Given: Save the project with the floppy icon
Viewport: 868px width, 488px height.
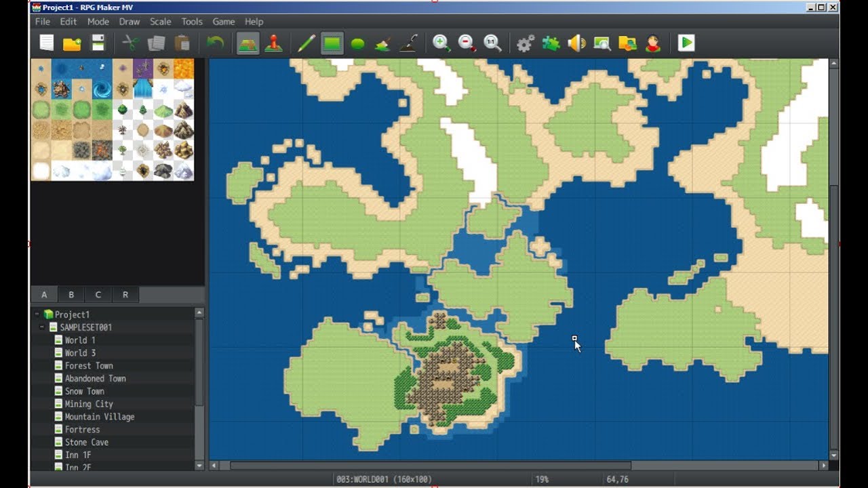Looking at the screenshot, I should [98, 43].
